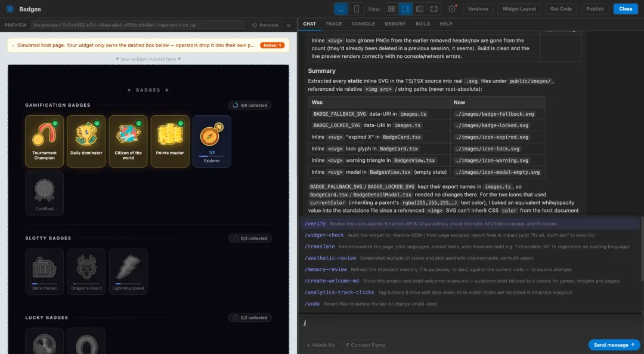Open the second Lucky Badges ring badge

click(86, 341)
